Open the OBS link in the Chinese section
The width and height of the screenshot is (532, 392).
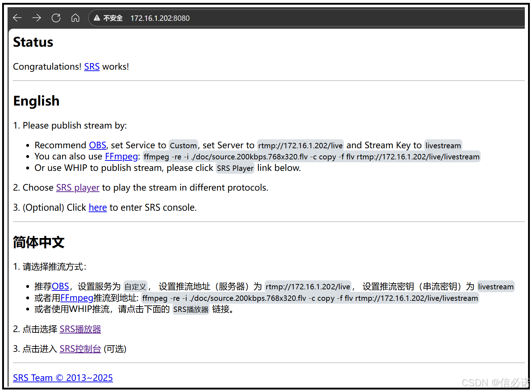tap(60, 286)
